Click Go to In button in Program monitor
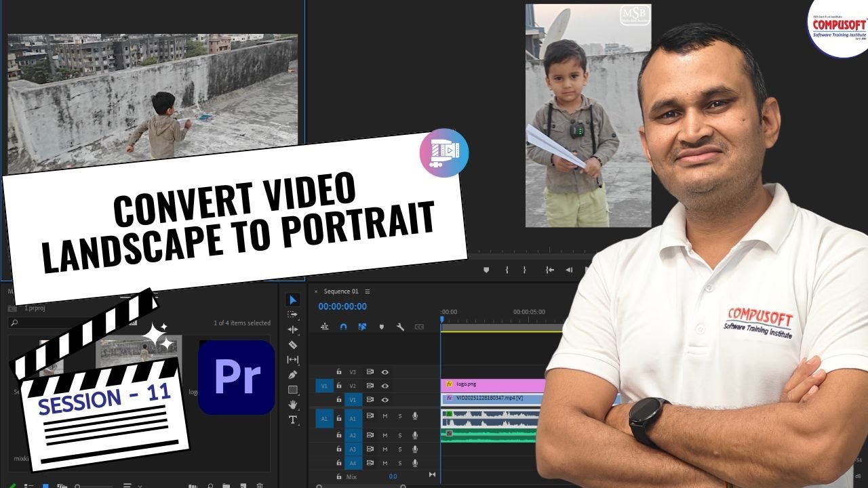The width and height of the screenshot is (868, 488). tap(550, 270)
